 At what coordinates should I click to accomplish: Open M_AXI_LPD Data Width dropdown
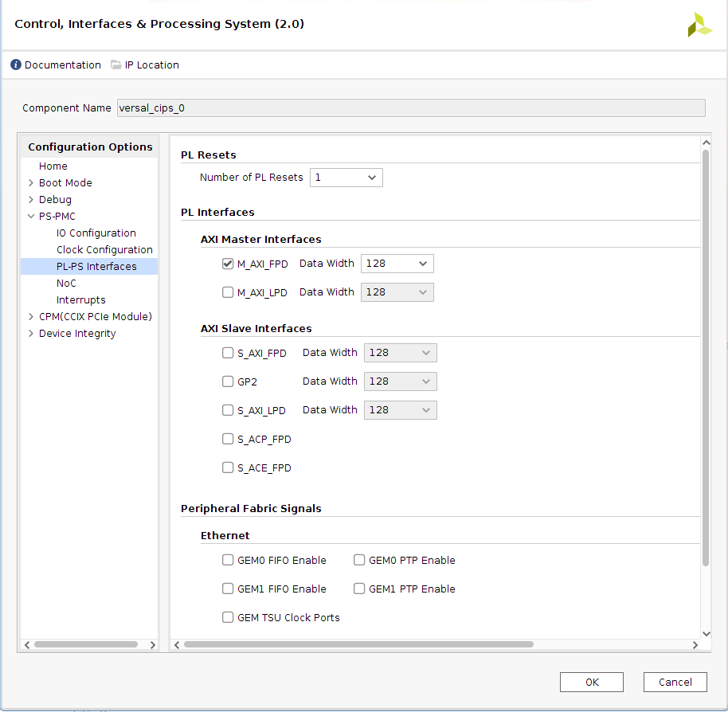[x=397, y=292]
